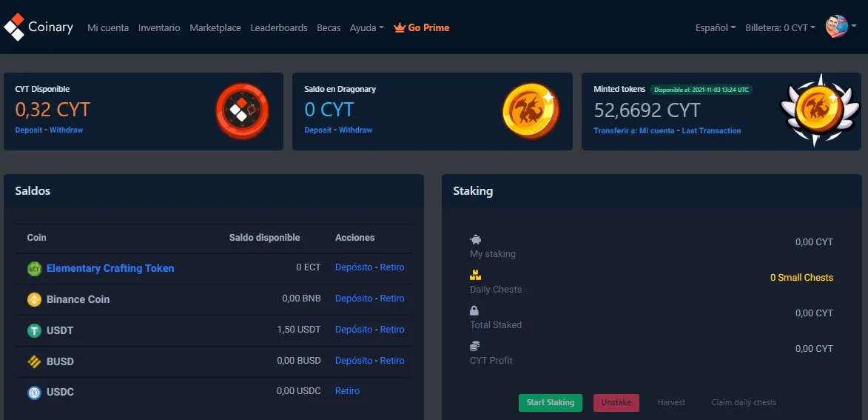This screenshot has width=868, height=420.
Task: Open the Ayuda dropdown menu
Action: click(x=366, y=27)
